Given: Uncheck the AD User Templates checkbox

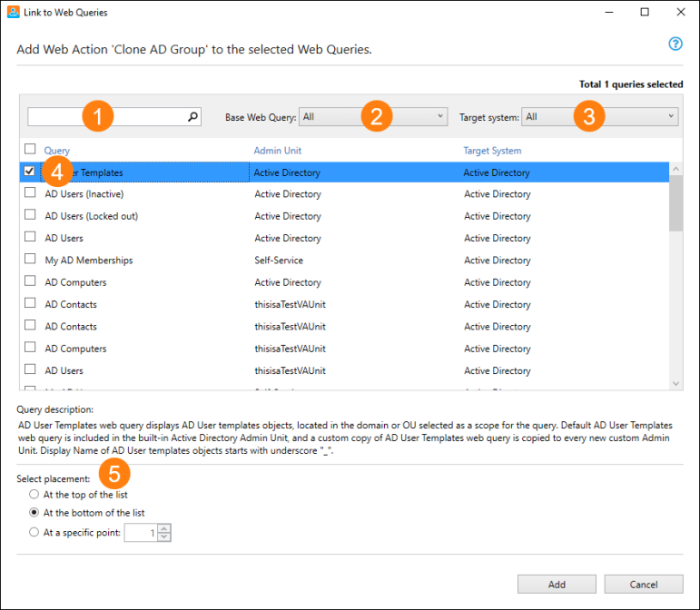Looking at the screenshot, I should click(x=29, y=171).
